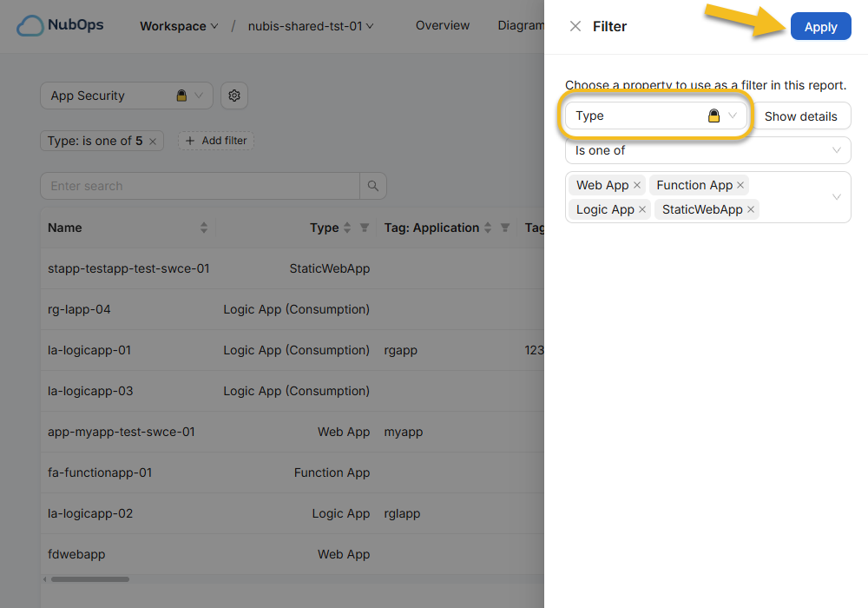The height and width of the screenshot is (608, 868).
Task: Select row la-logicapp-03
Action: [x=293, y=391]
